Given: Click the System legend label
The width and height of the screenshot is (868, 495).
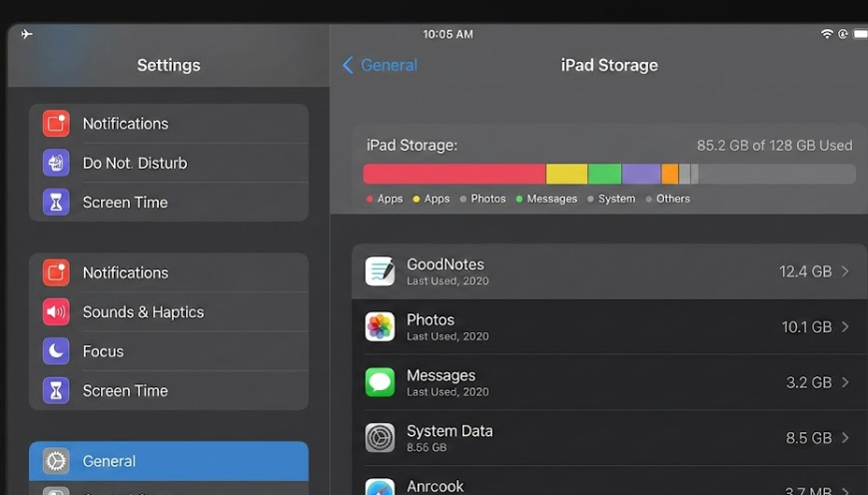Looking at the screenshot, I should pos(616,199).
